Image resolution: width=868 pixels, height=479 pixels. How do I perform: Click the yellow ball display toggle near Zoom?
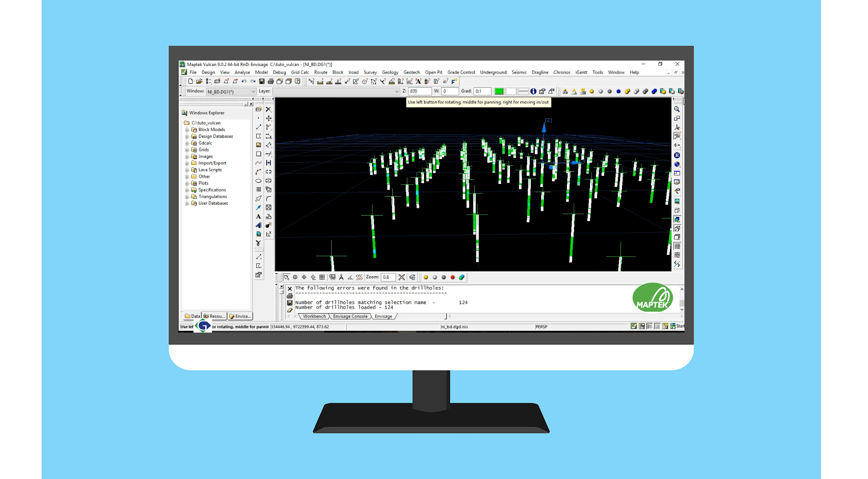425,277
